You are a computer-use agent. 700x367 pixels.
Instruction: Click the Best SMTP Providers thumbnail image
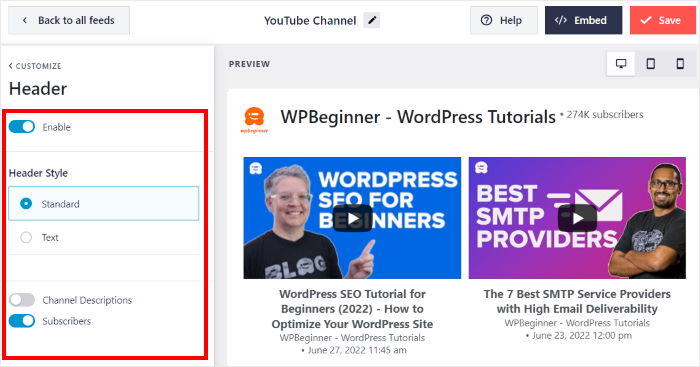577,218
